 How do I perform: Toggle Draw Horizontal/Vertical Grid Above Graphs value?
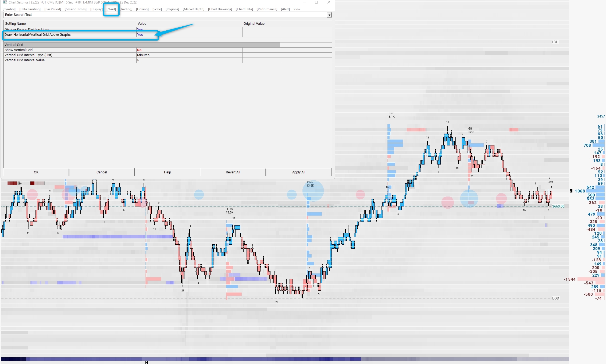pos(140,35)
